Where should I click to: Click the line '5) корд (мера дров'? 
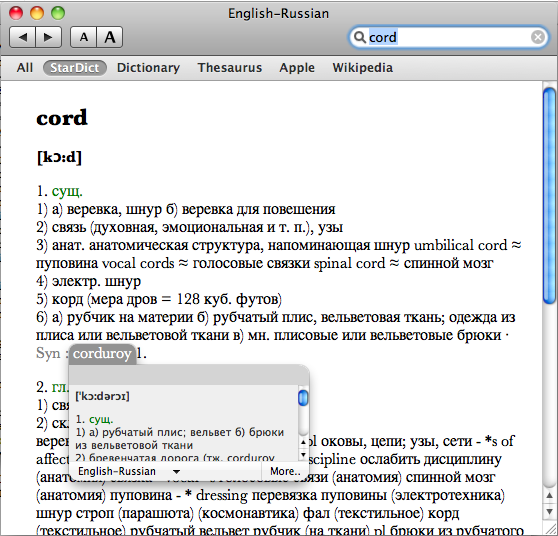pos(159,299)
